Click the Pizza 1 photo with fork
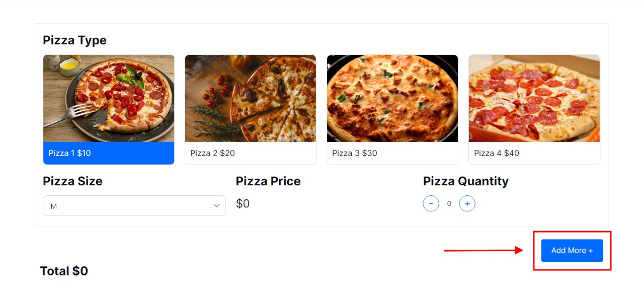Screen dimensions: 644x290 109,98
